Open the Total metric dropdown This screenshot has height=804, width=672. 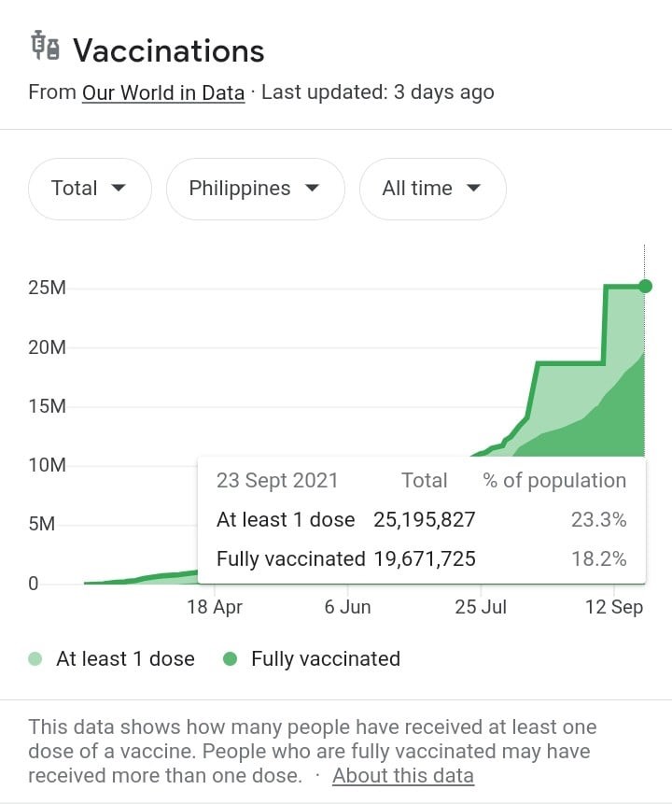pos(90,189)
